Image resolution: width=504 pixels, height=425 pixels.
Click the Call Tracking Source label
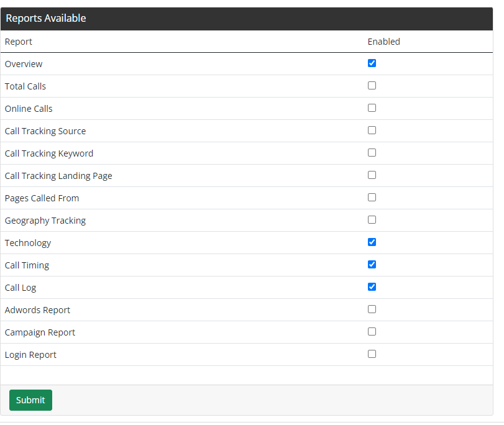click(45, 131)
